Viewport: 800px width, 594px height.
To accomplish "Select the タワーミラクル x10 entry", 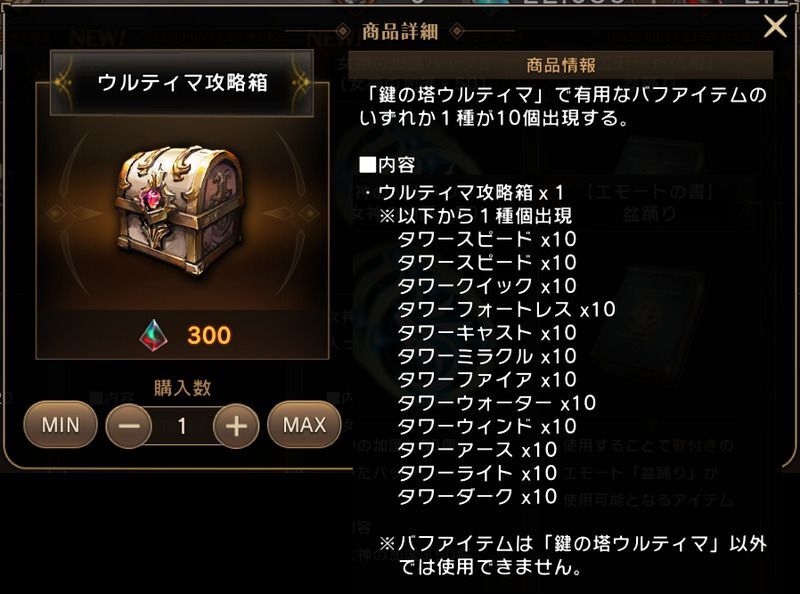I will [x=487, y=356].
